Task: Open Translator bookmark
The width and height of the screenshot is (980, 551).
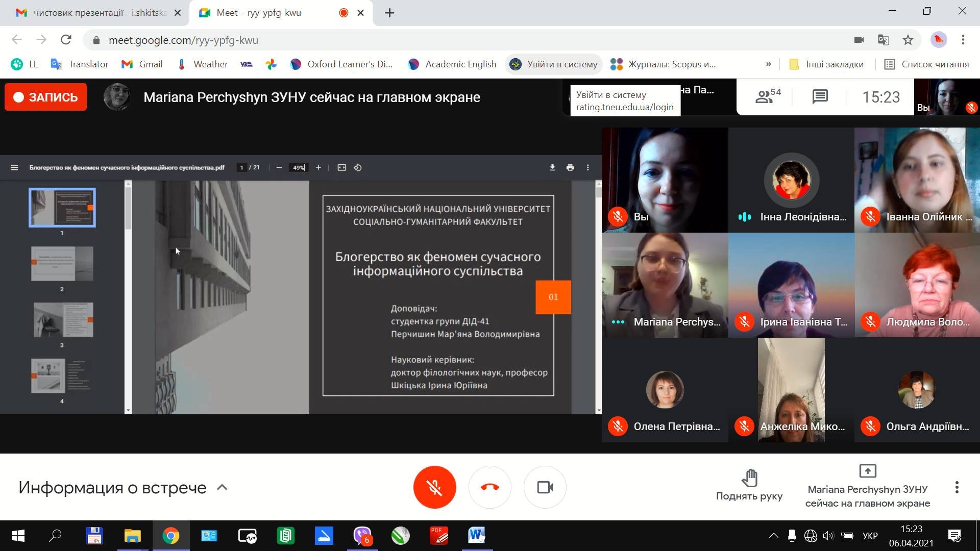Action: click(x=80, y=64)
